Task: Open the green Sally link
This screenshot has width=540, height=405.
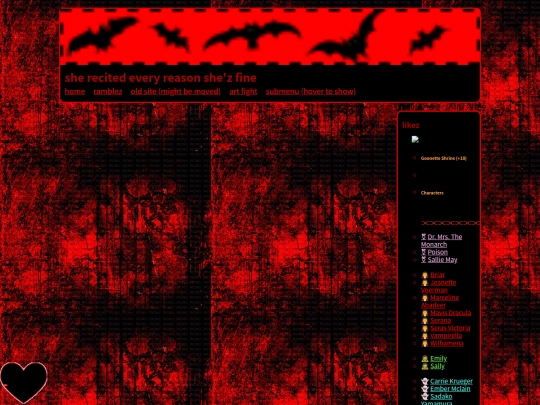Action: pos(437,366)
